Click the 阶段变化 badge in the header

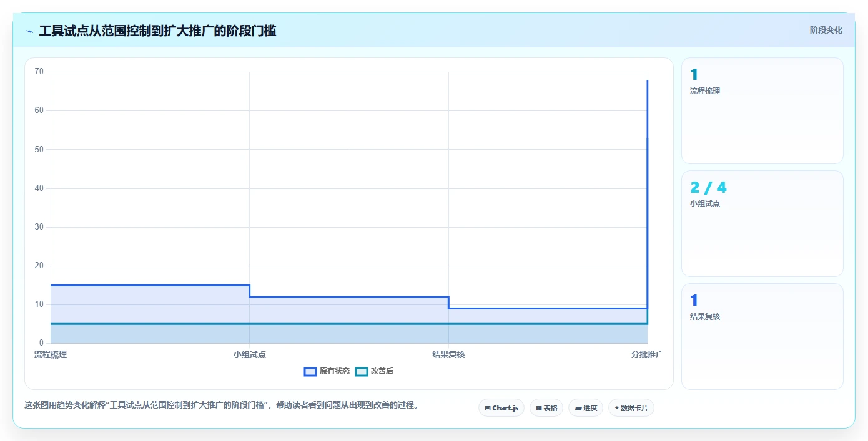(x=826, y=30)
